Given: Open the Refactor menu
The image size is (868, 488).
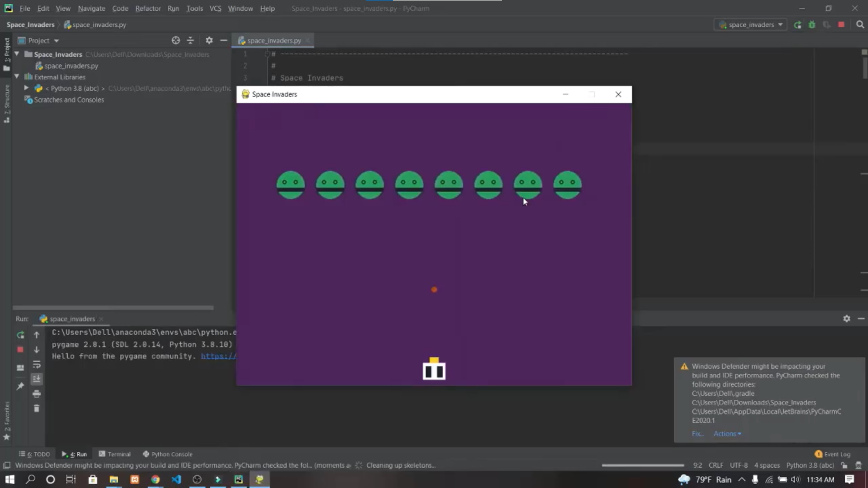Looking at the screenshot, I should click(147, 8).
